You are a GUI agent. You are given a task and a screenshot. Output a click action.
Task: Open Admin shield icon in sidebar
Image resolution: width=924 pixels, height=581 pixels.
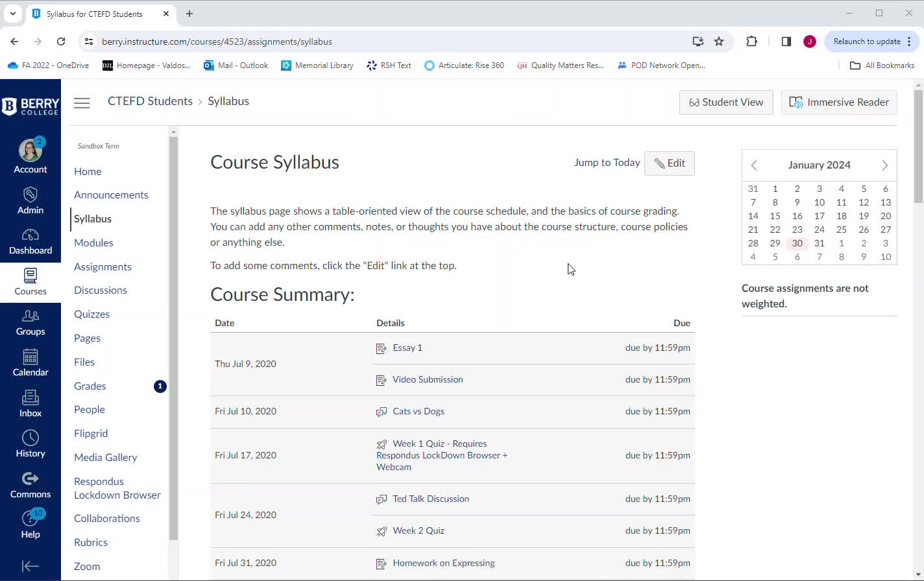(x=30, y=195)
